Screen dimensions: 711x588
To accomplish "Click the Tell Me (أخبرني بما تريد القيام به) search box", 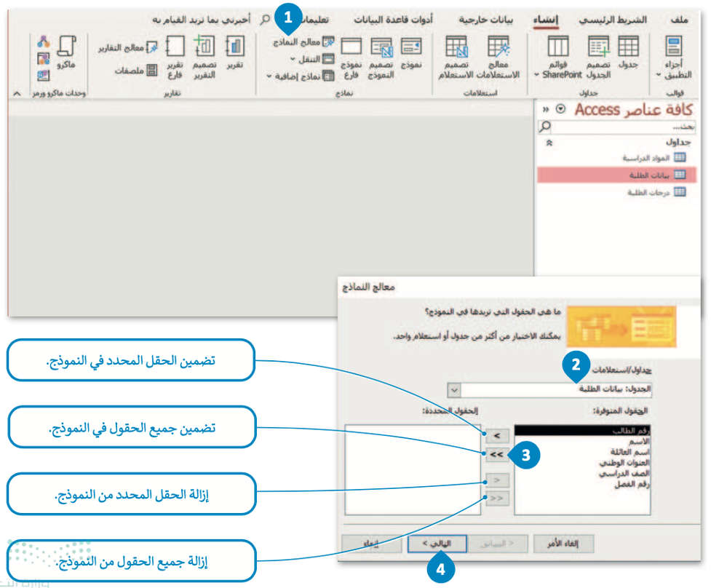I will 201,20.
